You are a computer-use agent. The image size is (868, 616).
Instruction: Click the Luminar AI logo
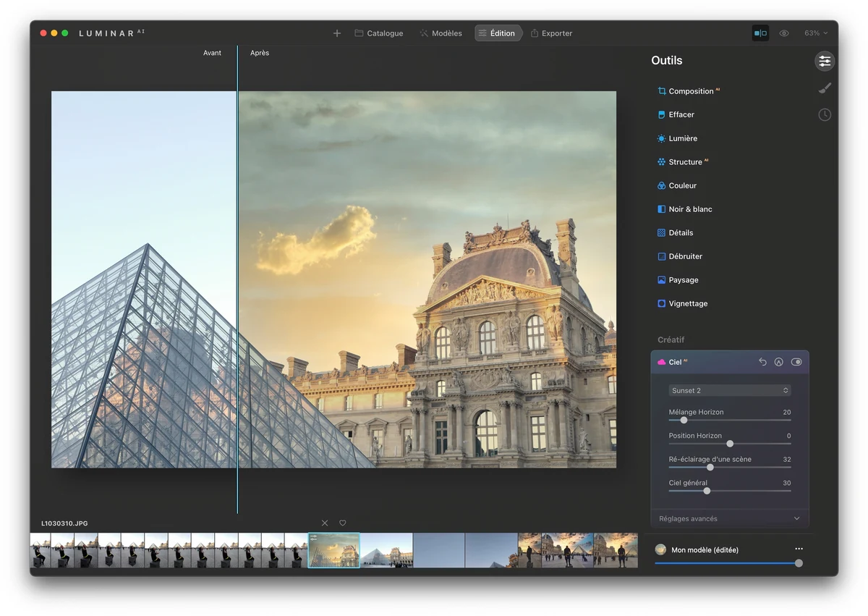[x=111, y=33]
